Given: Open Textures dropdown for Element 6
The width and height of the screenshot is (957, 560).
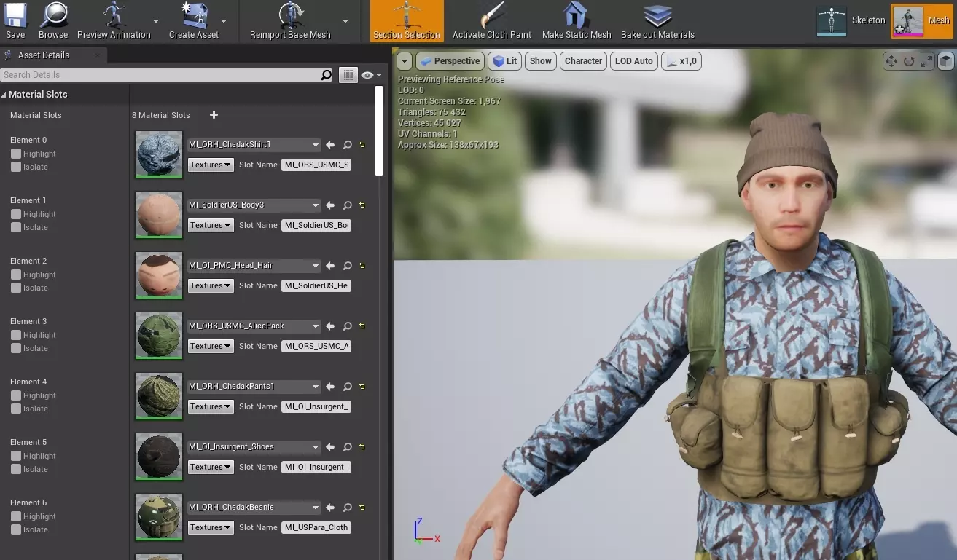Looking at the screenshot, I should pos(210,527).
